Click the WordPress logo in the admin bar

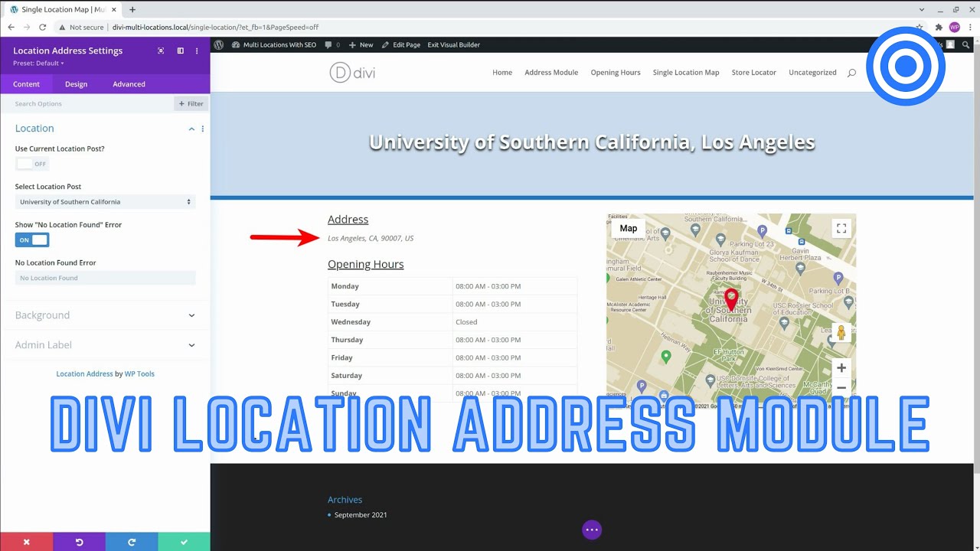pyautogui.click(x=218, y=44)
